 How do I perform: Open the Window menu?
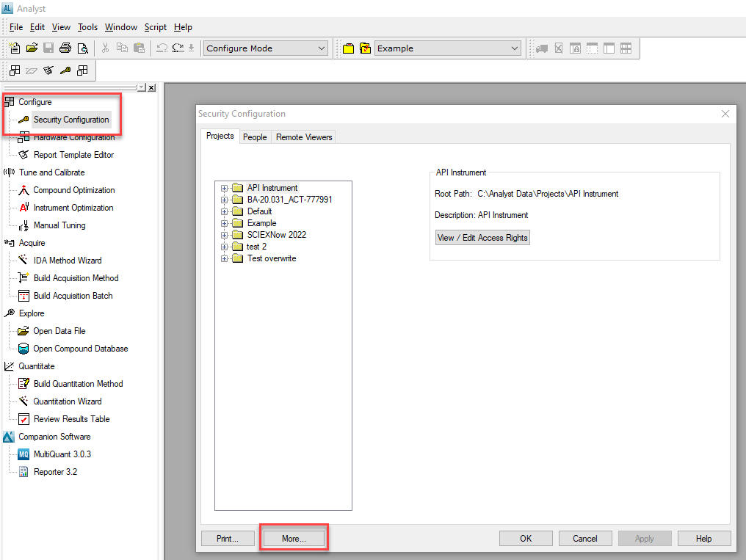click(x=121, y=27)
